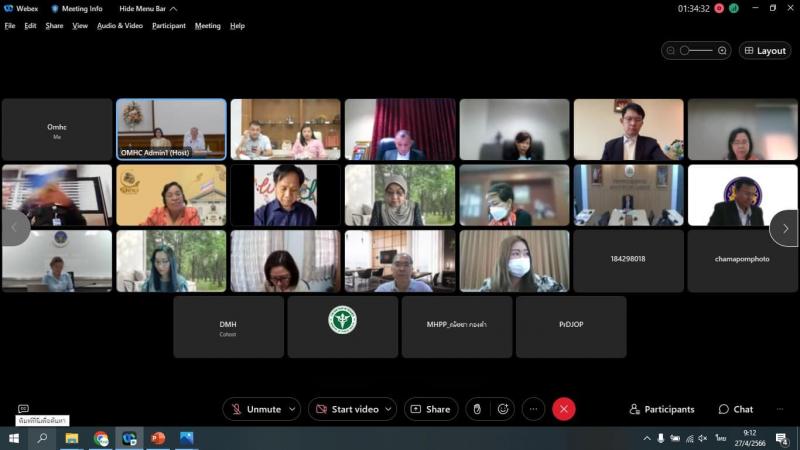This screenshot has height=450, width=800.
Task: Open the Help menu
Action: (237, 26)
